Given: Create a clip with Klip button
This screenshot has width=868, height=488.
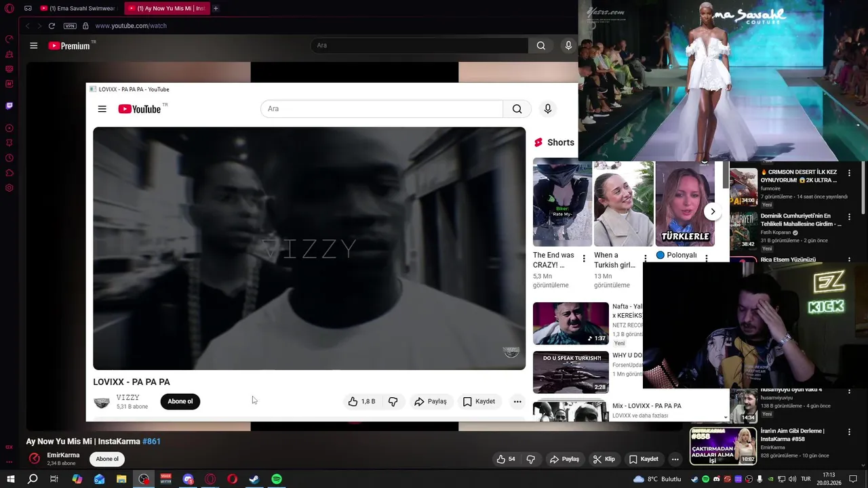Looking at the screenshot, I should pos(604,459).
